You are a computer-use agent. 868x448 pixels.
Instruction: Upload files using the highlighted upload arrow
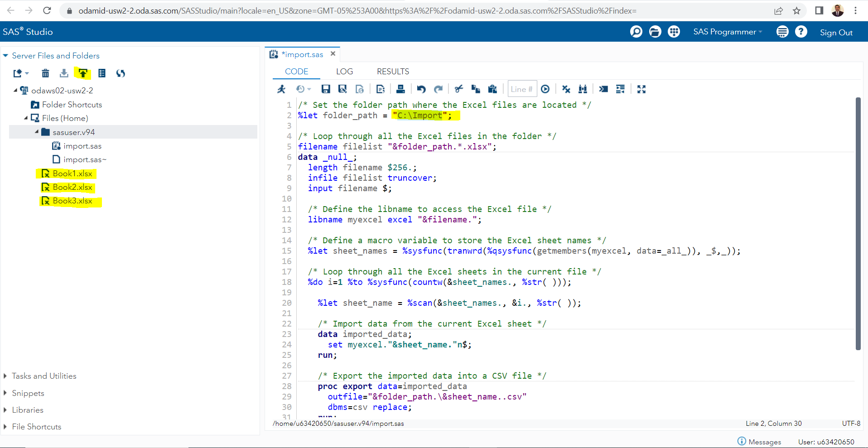pyautogui.click(x=83, y=73)
